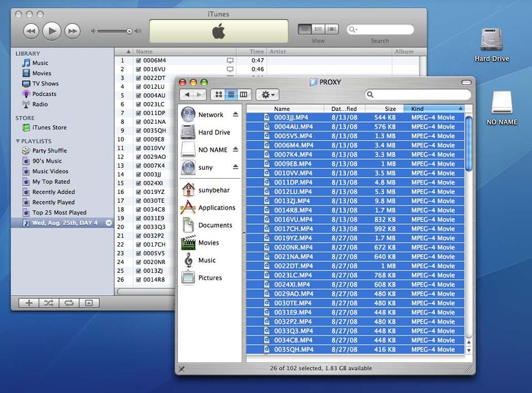Uncheck the 0014R8 track checkbox
532x393 pixels.
click(138, 280)
